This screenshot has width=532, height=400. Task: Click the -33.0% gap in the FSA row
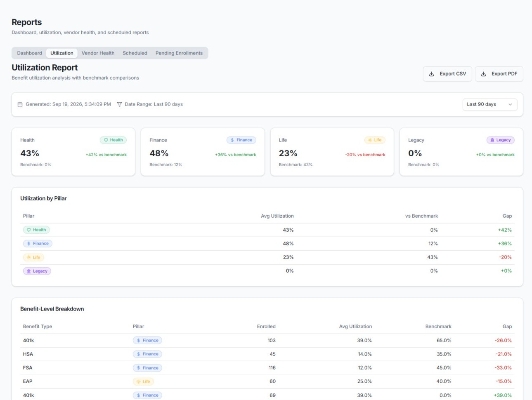[503, 368]
